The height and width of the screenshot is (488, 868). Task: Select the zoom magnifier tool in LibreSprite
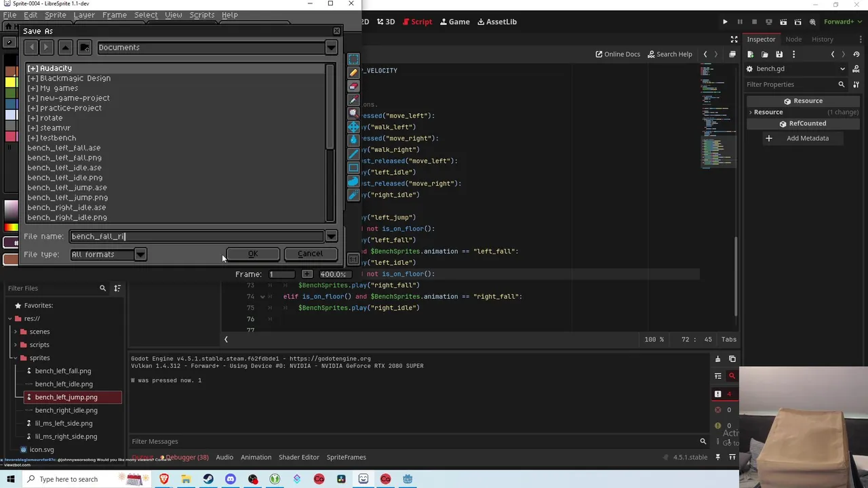tap(353, 114)
